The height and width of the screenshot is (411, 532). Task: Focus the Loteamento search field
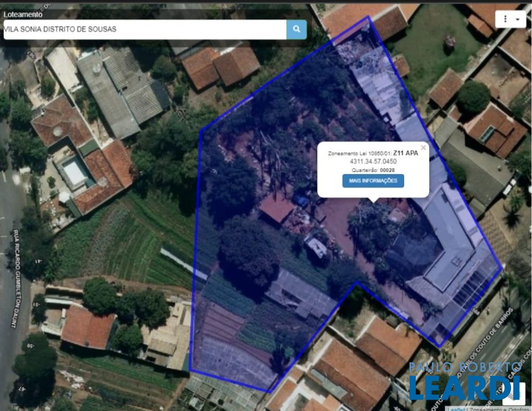tap(144, 29)
